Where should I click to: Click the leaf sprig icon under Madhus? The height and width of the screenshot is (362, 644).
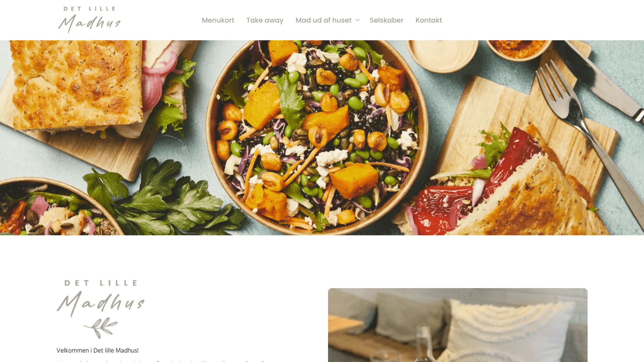(x=101, y=328)
